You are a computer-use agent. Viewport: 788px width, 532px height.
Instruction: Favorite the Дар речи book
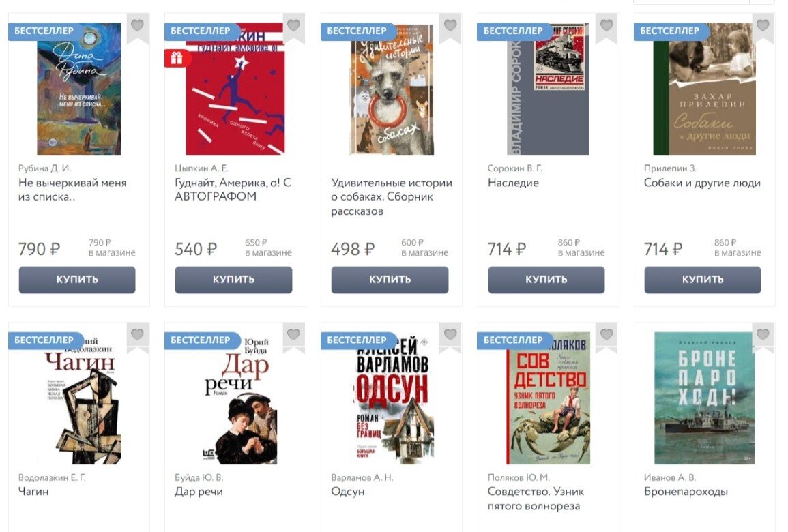click(293, 334)
